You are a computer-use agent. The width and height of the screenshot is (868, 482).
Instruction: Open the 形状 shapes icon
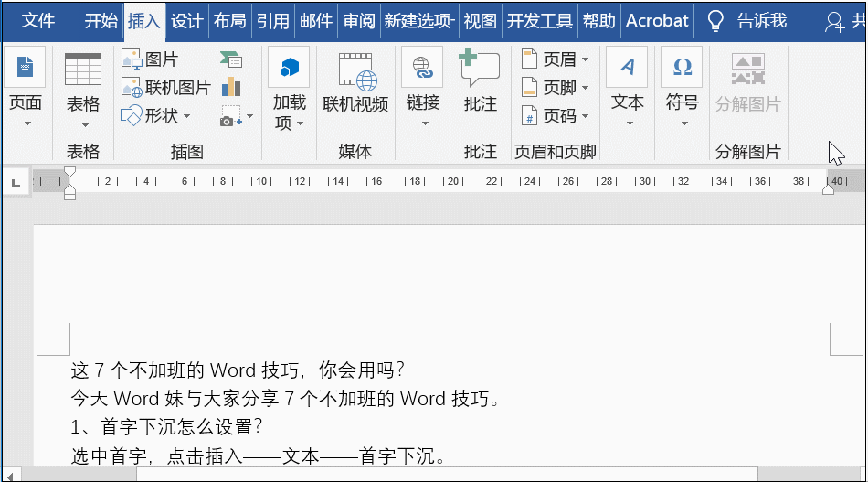tap(132, 116)
